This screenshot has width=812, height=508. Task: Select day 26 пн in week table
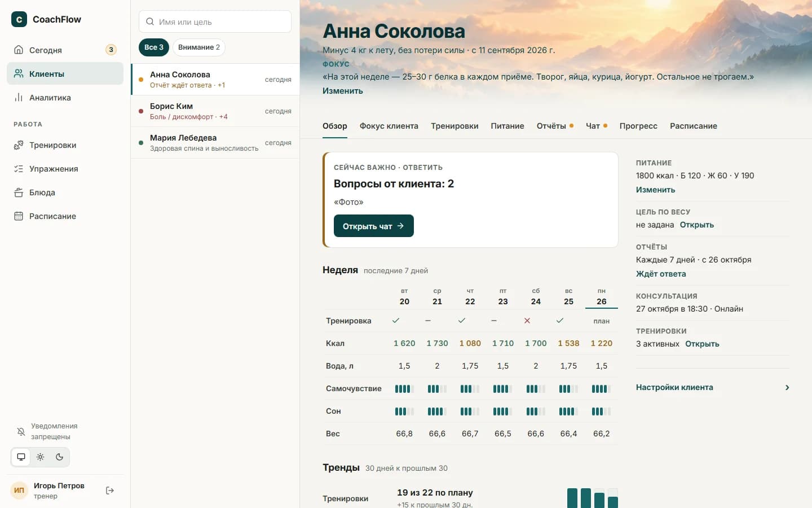[x=602, y=296]
